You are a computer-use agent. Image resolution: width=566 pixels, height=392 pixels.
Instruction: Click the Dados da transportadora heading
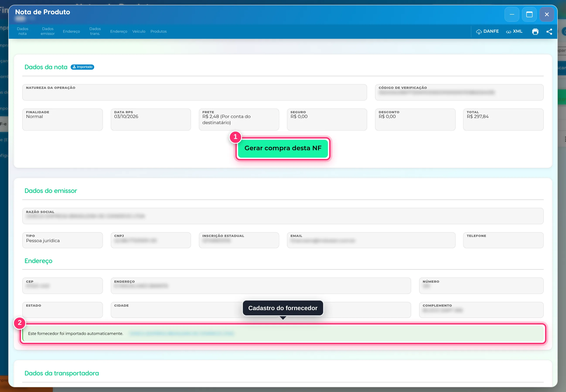click(x=61, y=373)
